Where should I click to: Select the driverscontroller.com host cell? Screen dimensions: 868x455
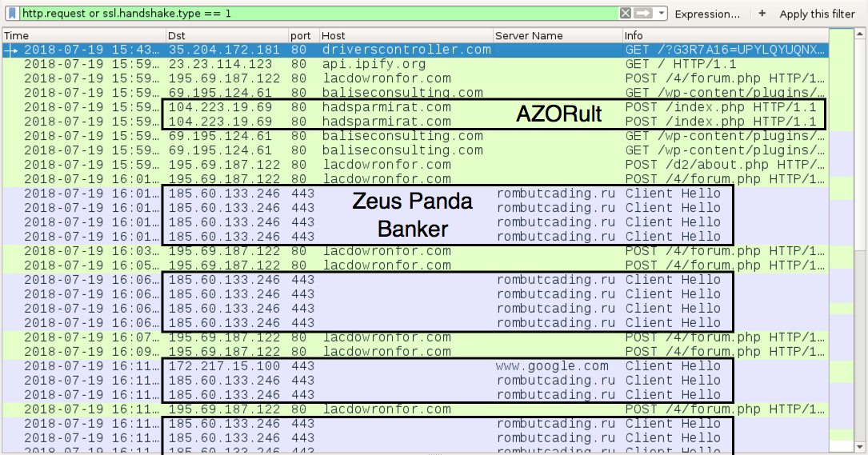pyautogui.click(x=406, y=50)
